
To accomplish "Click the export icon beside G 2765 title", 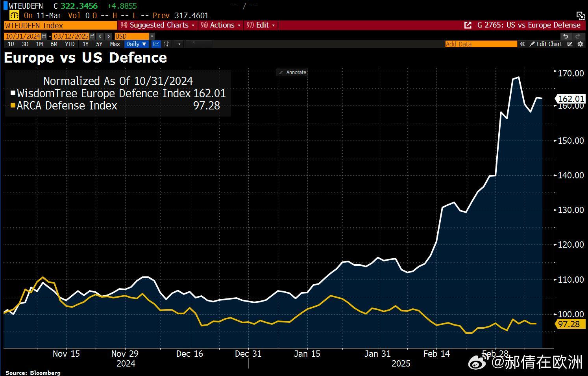I will coord(468,25).
